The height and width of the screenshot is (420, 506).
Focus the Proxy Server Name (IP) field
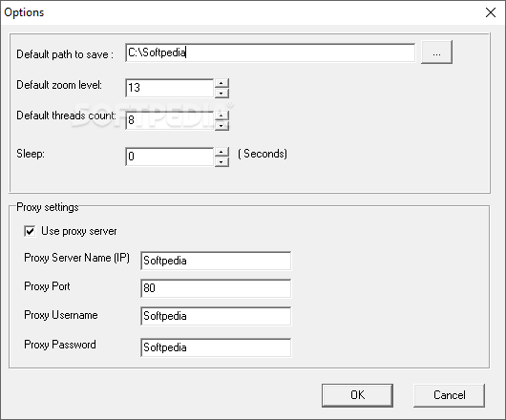tap(216, 261)
